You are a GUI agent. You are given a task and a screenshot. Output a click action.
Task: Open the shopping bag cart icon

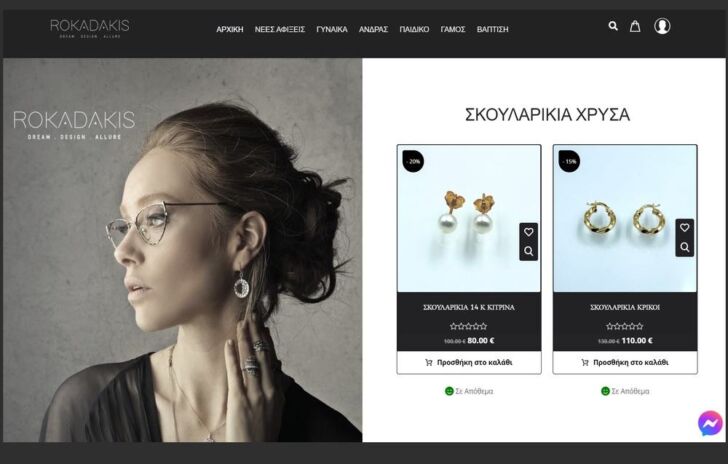tap(635, 26)
